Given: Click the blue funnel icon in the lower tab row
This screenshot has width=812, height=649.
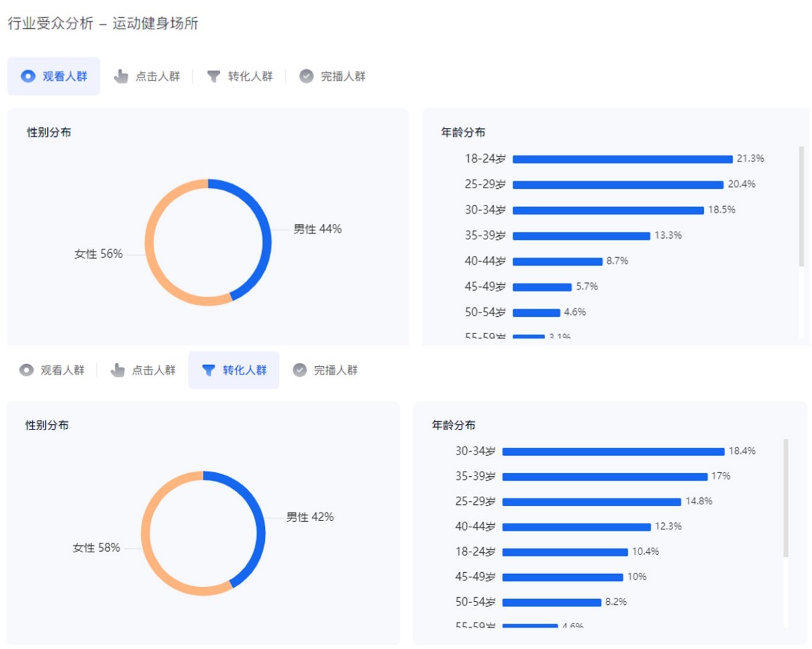Looking at the screenshot, I should [x=208, y=370].
